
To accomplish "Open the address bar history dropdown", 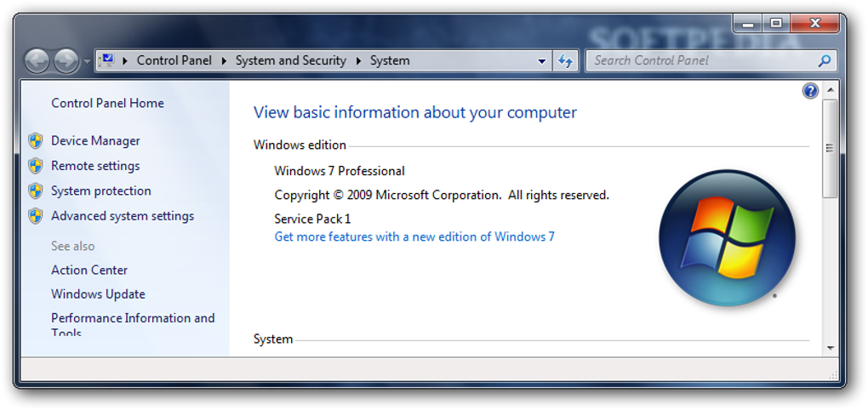I will [542, 61].
